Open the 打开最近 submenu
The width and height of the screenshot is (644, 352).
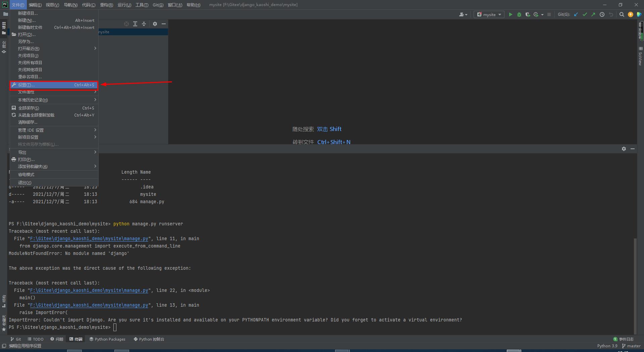(x=54, y=49)
